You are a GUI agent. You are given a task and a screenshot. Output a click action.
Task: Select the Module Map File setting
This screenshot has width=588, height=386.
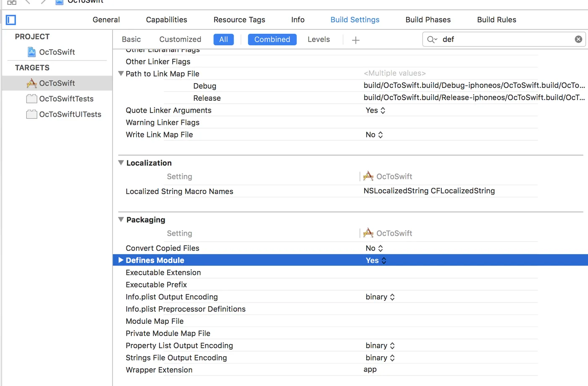click(x=155, y=321)
